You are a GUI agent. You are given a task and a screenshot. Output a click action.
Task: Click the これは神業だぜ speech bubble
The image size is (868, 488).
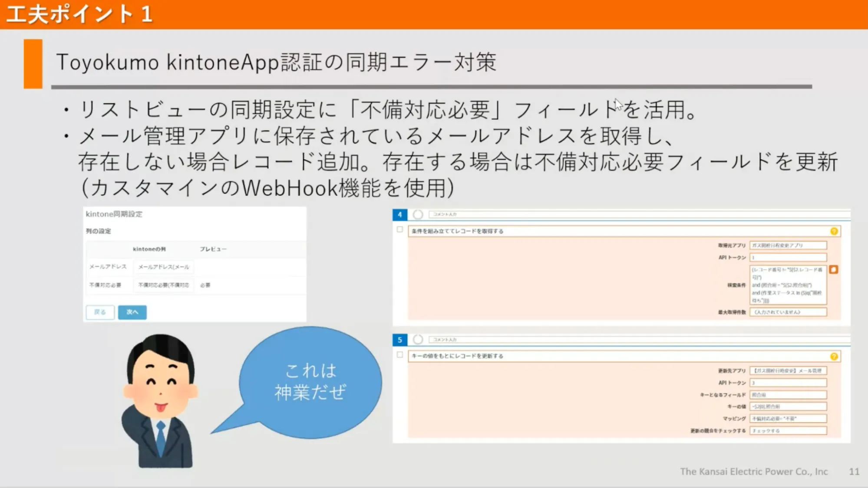pyautogui.click(x=310, y=382)
